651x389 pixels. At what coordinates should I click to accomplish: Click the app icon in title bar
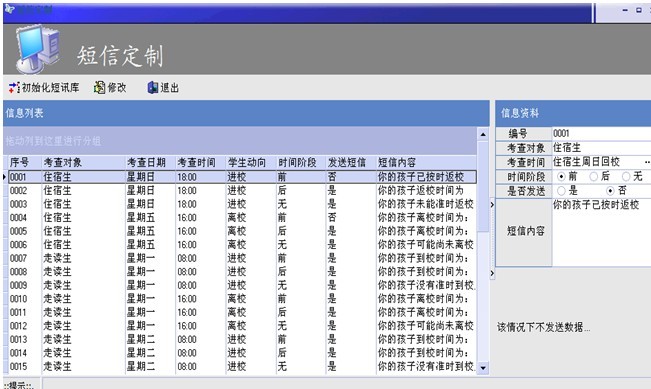(x=9, y=9)
